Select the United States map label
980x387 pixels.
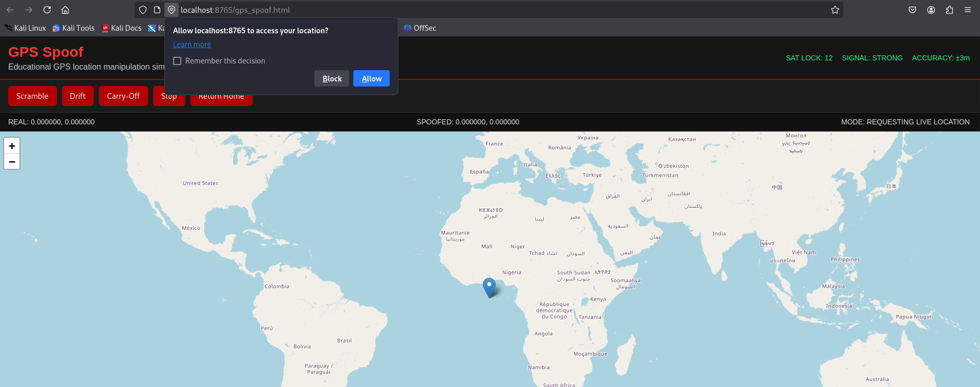pos(201,183)
